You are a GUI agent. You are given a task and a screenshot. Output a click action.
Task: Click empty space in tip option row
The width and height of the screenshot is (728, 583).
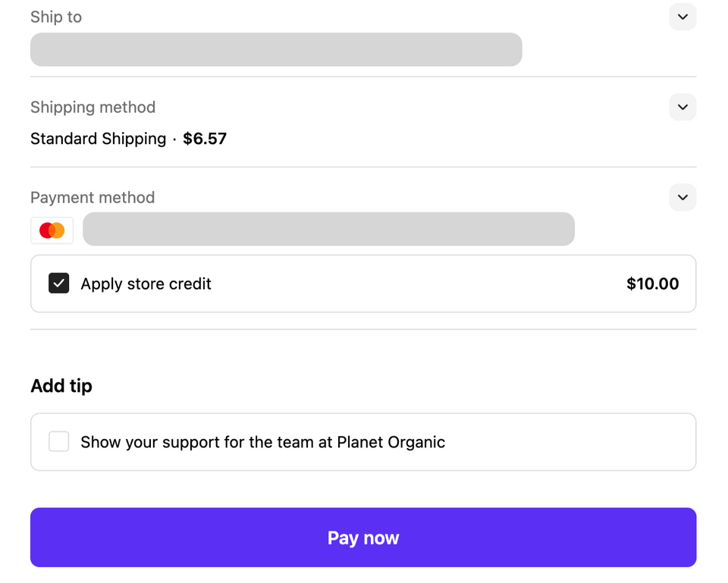click(x=569, y=442)
